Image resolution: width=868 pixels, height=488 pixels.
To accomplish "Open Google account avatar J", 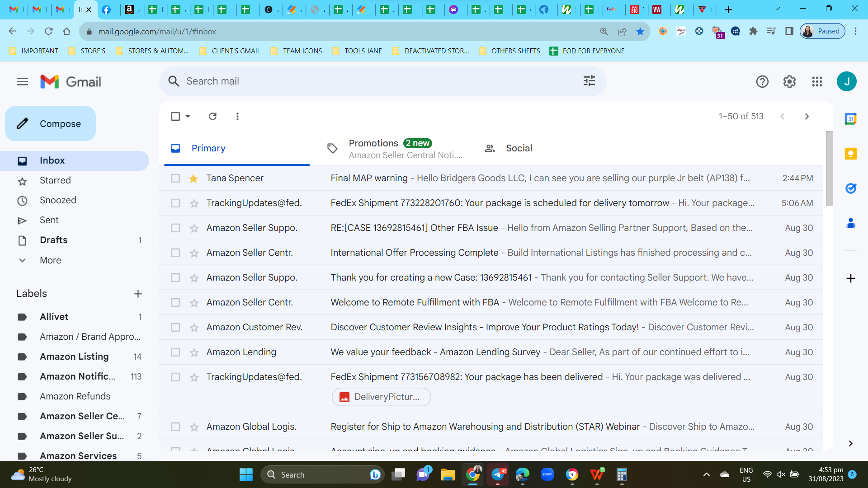I will (847, 81).
